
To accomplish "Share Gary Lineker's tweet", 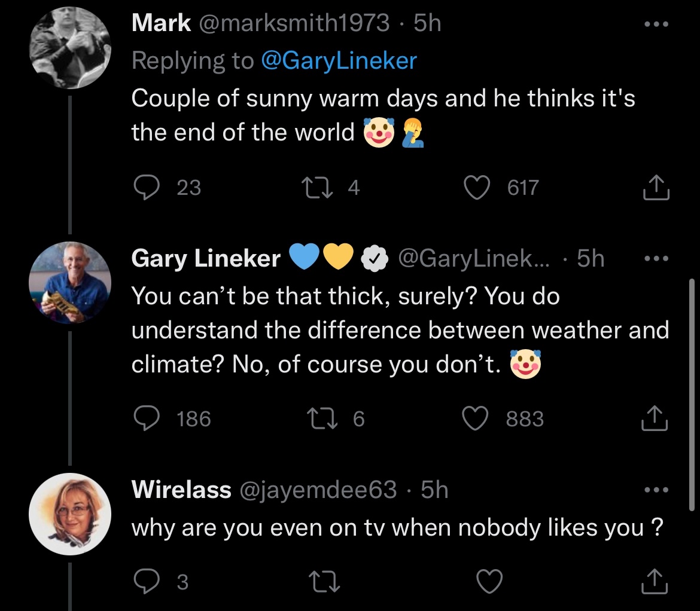I will click(x=655, y=418).
